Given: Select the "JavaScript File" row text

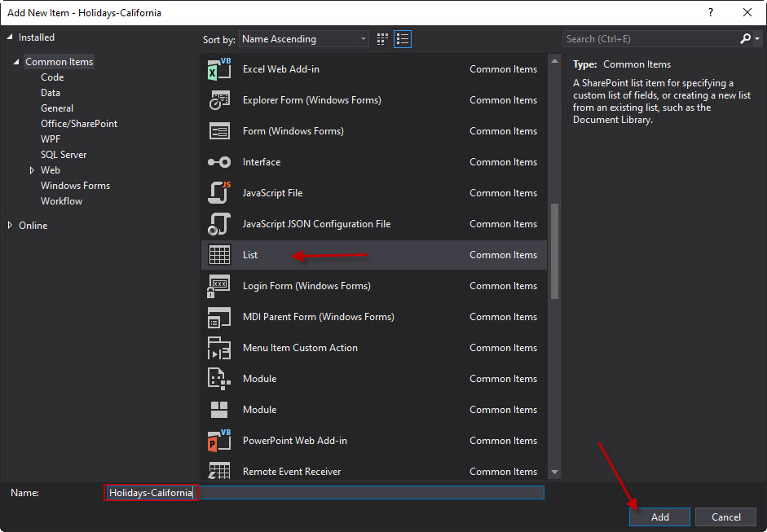Looking at the screenshot, I should coord(272,192).
